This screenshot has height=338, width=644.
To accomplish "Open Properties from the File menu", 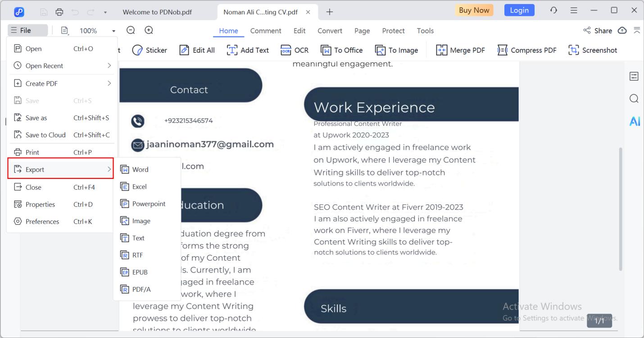I will point(62,204).
